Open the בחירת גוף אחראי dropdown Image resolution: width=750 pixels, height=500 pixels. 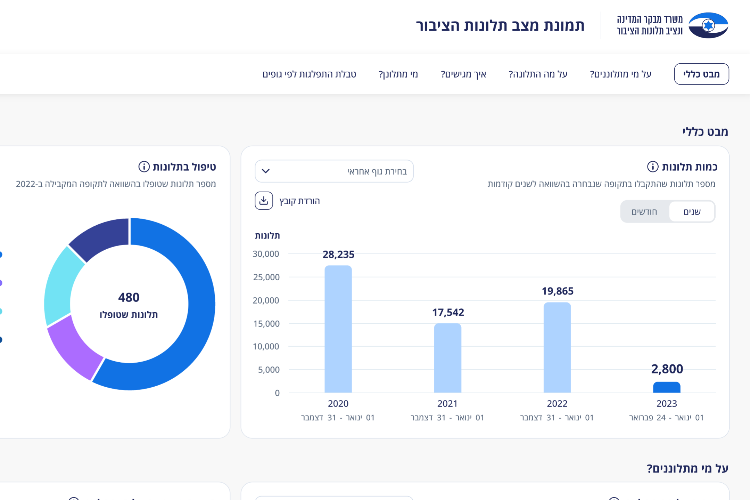click(x=334, y=171)
